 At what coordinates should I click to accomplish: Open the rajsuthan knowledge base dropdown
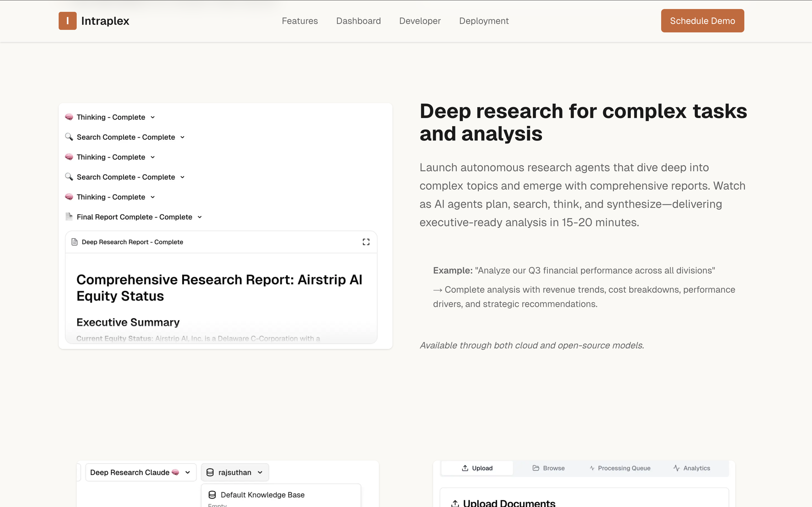(x=235, y=472)
